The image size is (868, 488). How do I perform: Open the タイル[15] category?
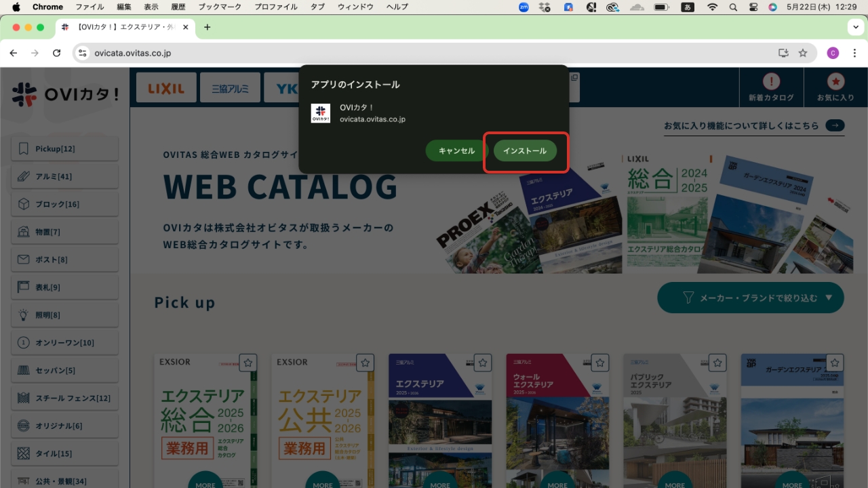coord(64,453)
